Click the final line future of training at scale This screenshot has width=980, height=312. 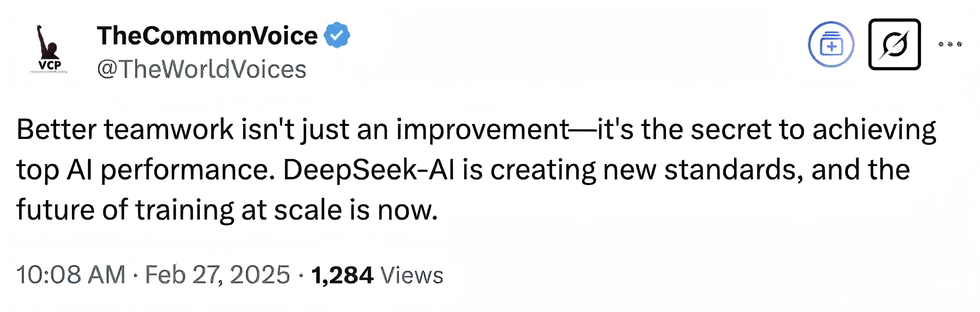coord(227,210)
